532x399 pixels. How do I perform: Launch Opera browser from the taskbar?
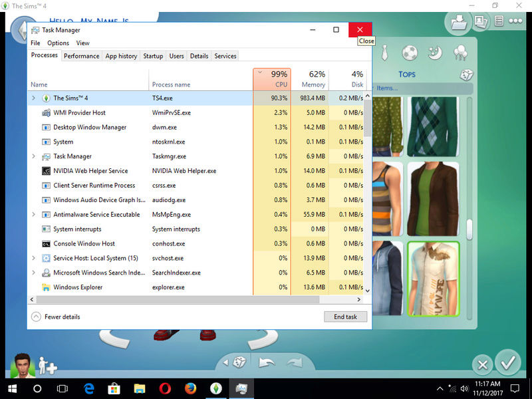click(165, 389)
